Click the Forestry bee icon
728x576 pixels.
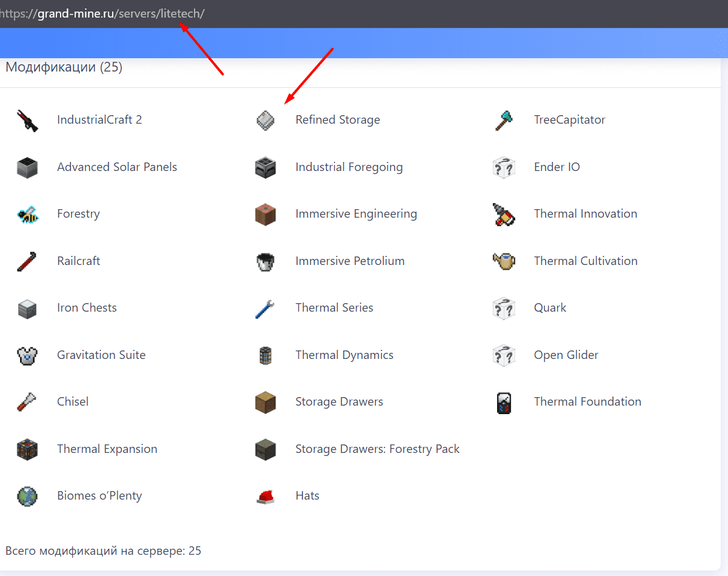coord(27,214)
